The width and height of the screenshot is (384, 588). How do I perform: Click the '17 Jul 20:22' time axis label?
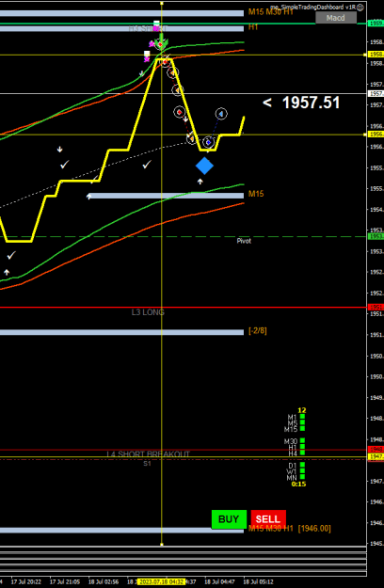point(25,582)
